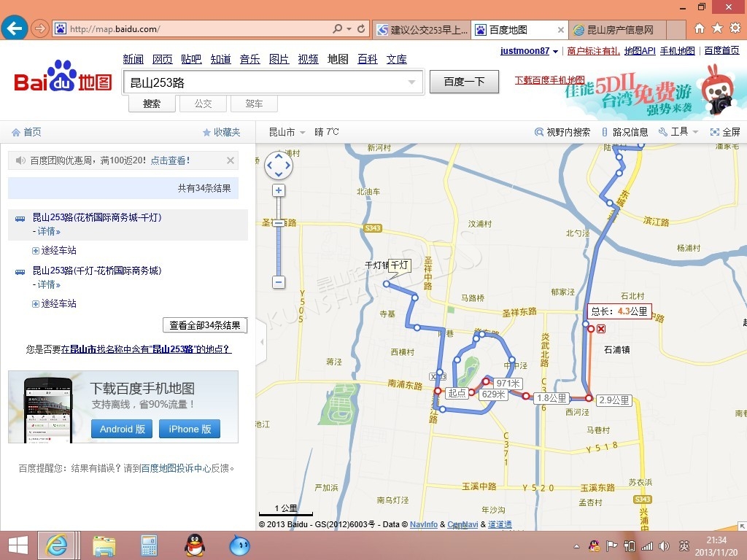
Task: Show hidden system tray icons arrow
Action: [x=576, y=546]
